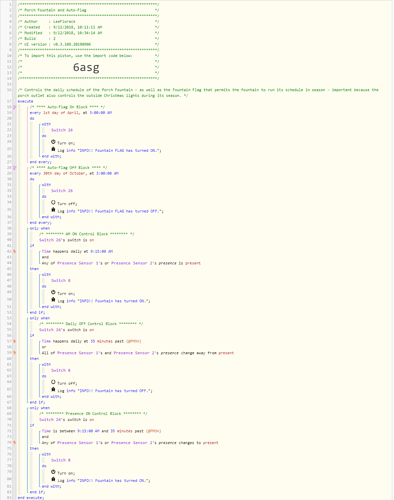394x500 pixels.
Task: Click the log icon beside "Fountain FLAG has turned ON"
Action: click(x=53, y=149)
